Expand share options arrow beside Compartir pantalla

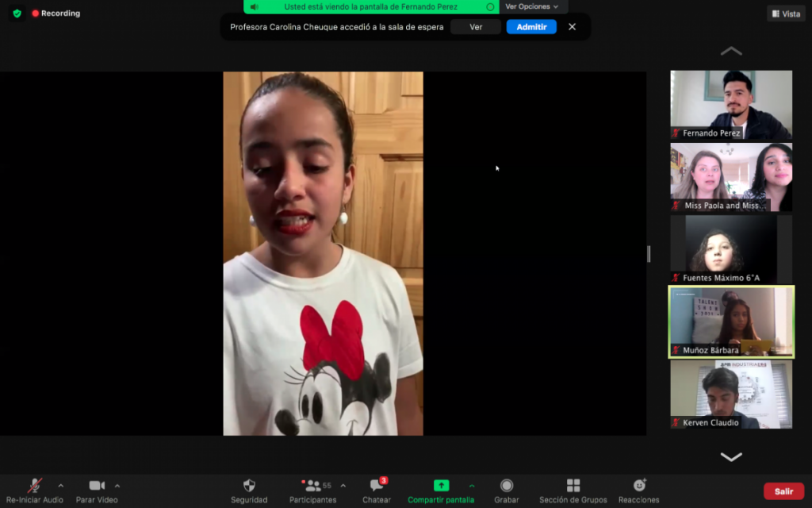point(472,486)
